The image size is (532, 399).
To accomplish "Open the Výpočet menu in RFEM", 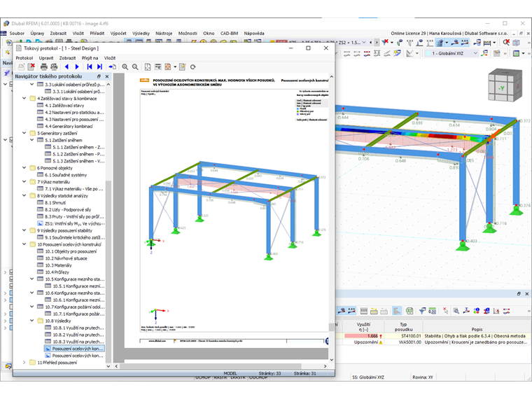I will click(118, 34).
